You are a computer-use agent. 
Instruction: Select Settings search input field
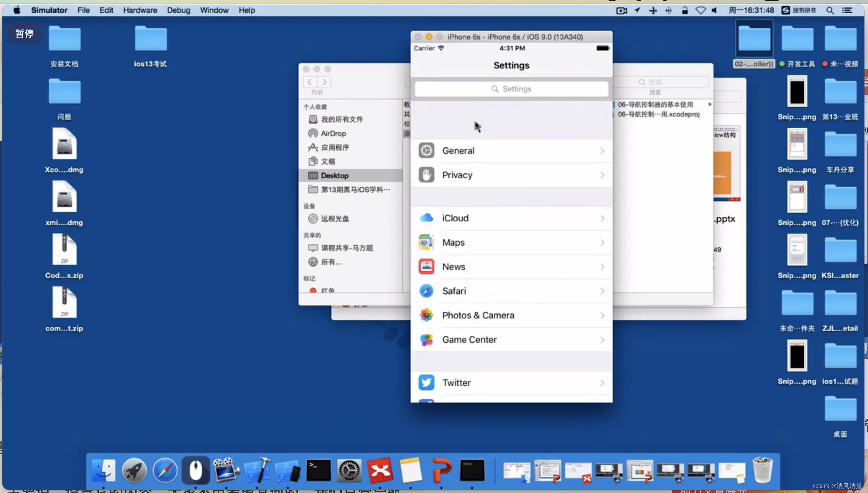(511, 88)
